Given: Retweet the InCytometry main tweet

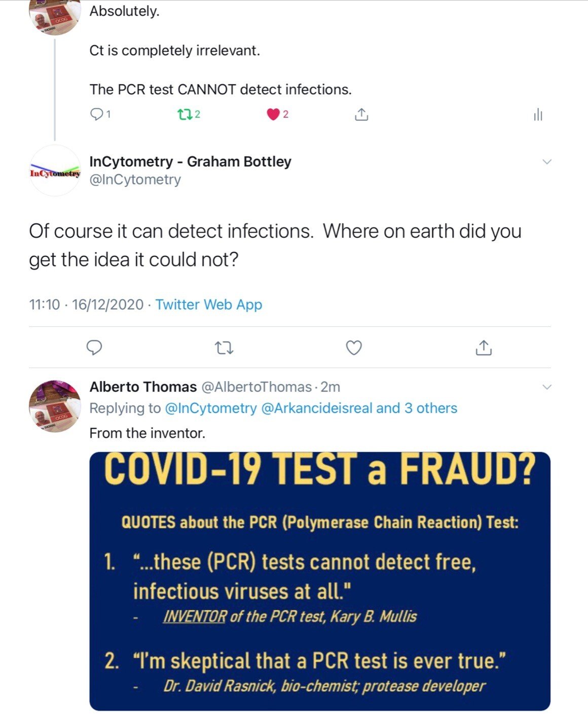Looking at the screenshot, I should [224, 348].
